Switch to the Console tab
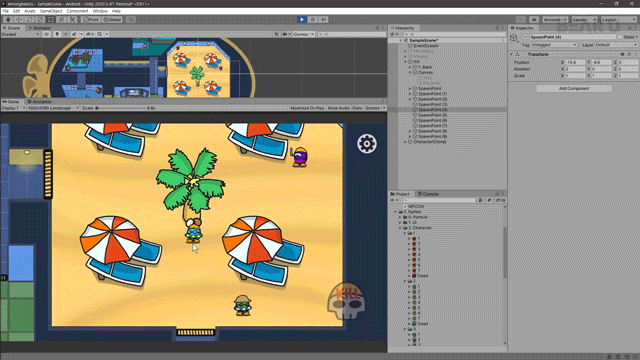 point(428,194)
